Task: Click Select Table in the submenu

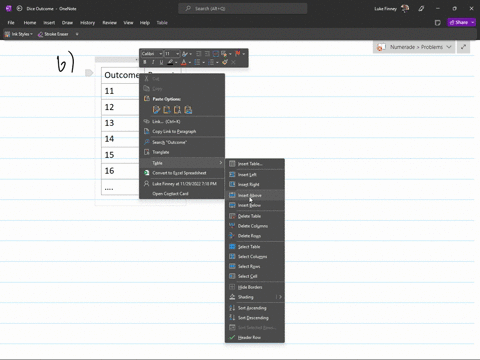Action: pos(255,247)
